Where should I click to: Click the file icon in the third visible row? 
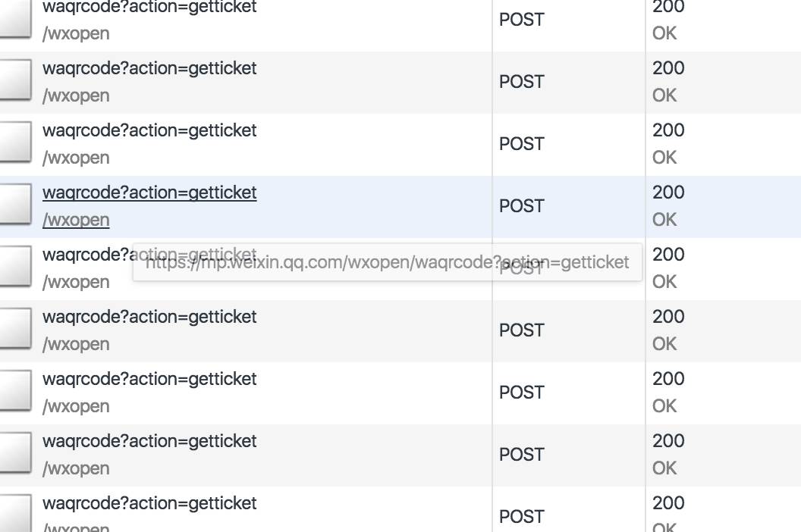click(x=14, y=144)
